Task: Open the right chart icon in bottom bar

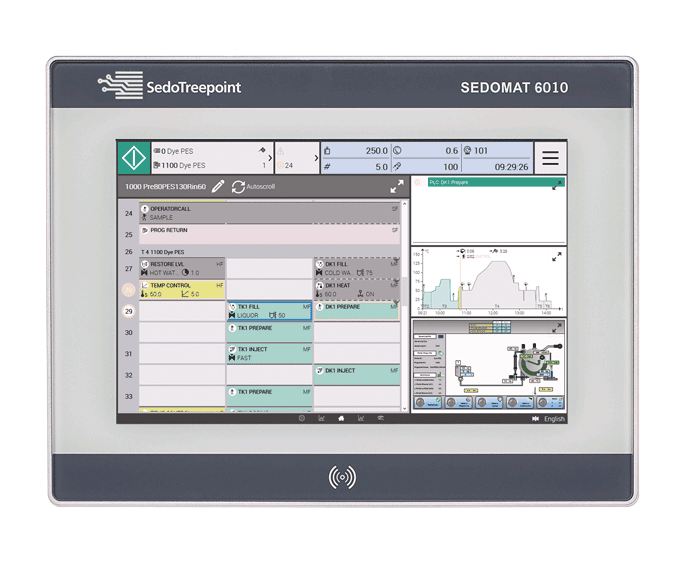Action: [361, 418]
